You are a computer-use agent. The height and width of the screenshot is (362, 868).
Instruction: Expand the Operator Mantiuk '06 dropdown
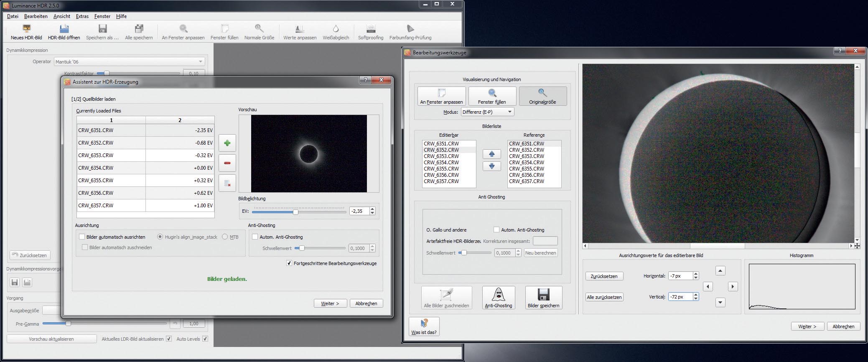(x=130, y=62)
